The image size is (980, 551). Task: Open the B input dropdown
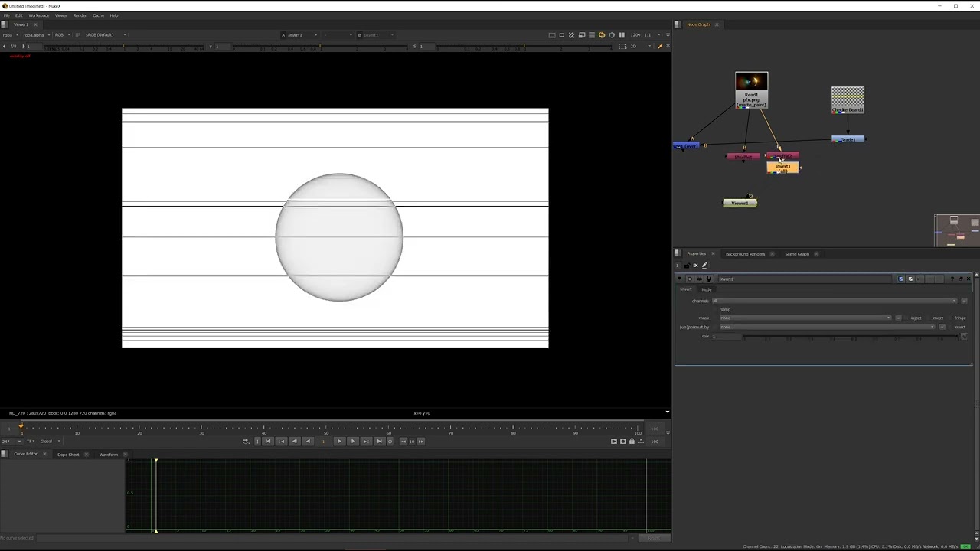tap(375, 35)
